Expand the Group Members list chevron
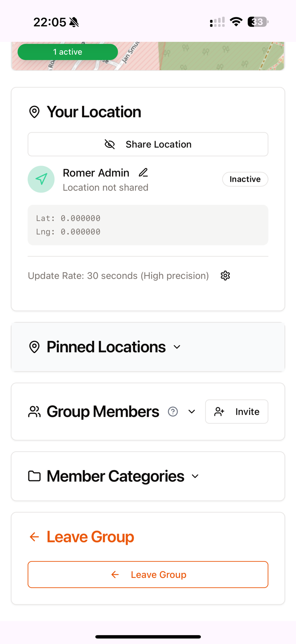This screenshot has width=296, height=644. click(x=192, y=412)
